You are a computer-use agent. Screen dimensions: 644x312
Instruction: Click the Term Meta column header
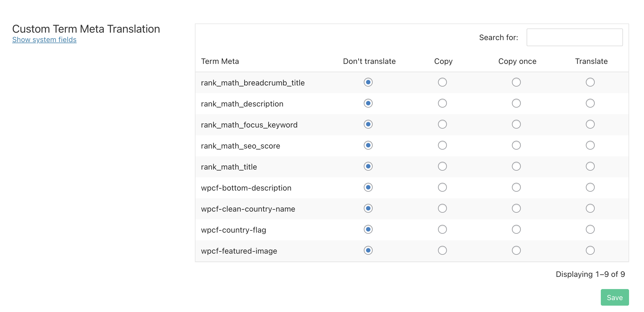coord(220,61)
